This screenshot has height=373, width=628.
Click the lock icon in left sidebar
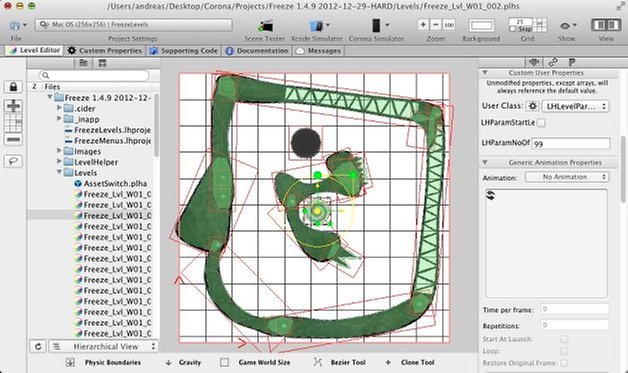(x=13, y=87)
